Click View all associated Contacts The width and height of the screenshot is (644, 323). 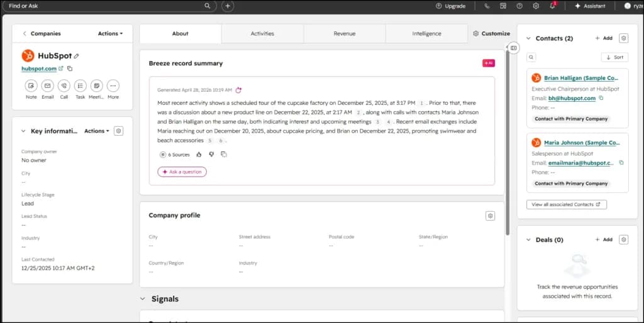(x=567, y=204)
